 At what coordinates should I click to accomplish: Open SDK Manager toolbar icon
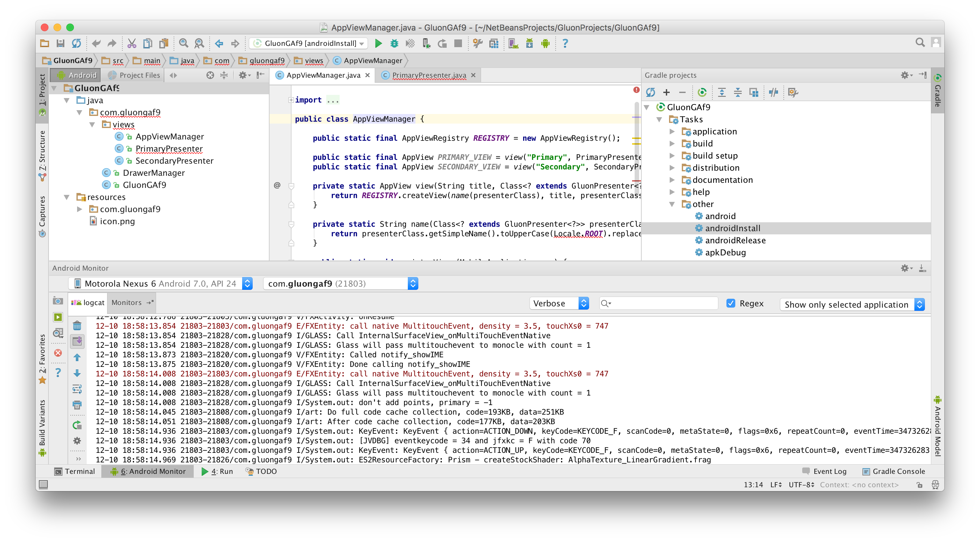(529, 43)
